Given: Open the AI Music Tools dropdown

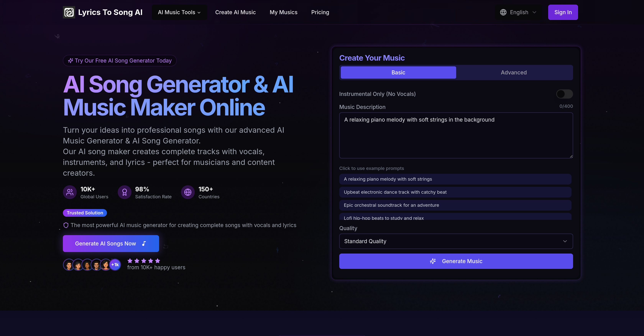Looking at the screenshot, I should pos(179,12).
